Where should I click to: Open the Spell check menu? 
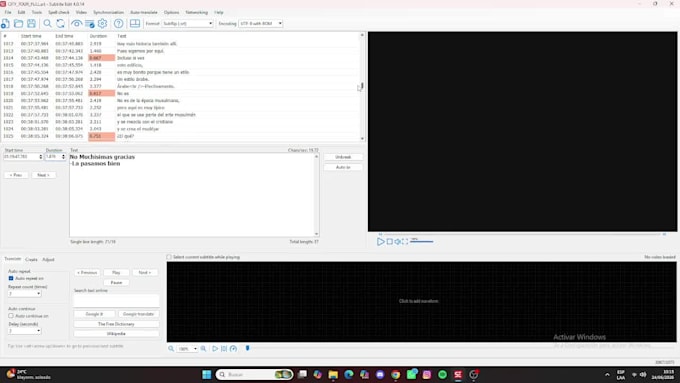point(59,12)
